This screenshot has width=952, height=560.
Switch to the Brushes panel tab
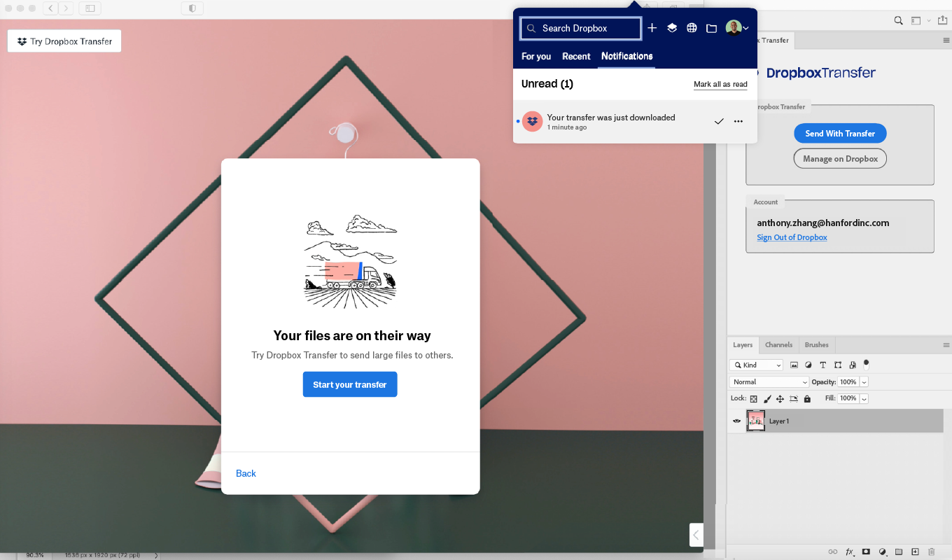816,344
